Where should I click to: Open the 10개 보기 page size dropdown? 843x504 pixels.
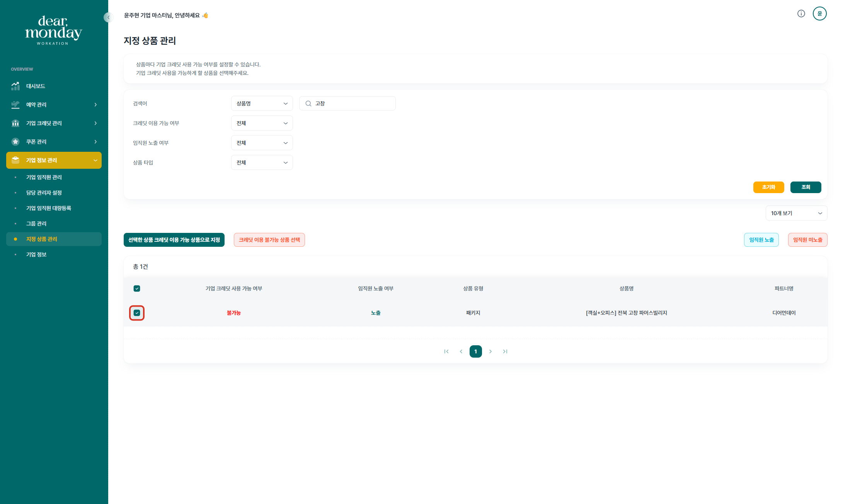pyautogui.click(x=796, y=213)
